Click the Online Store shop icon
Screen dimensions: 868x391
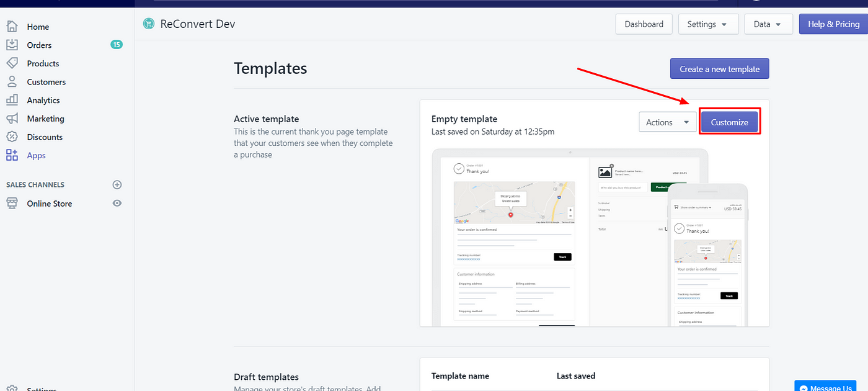coord(12,203)
